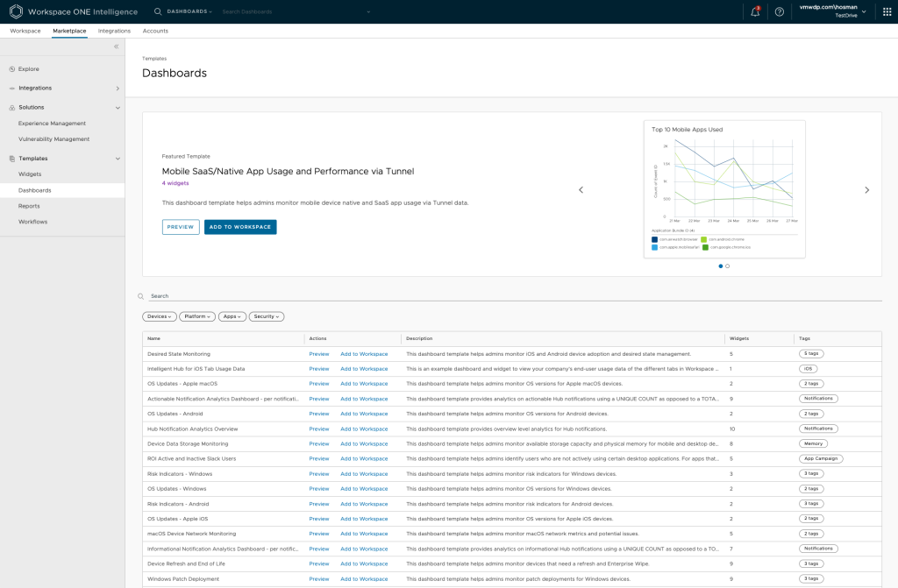Expand the Security filter dropdown
Viewport: 898px width, 588px height.
pyautogui.click(x=266, y=316)
